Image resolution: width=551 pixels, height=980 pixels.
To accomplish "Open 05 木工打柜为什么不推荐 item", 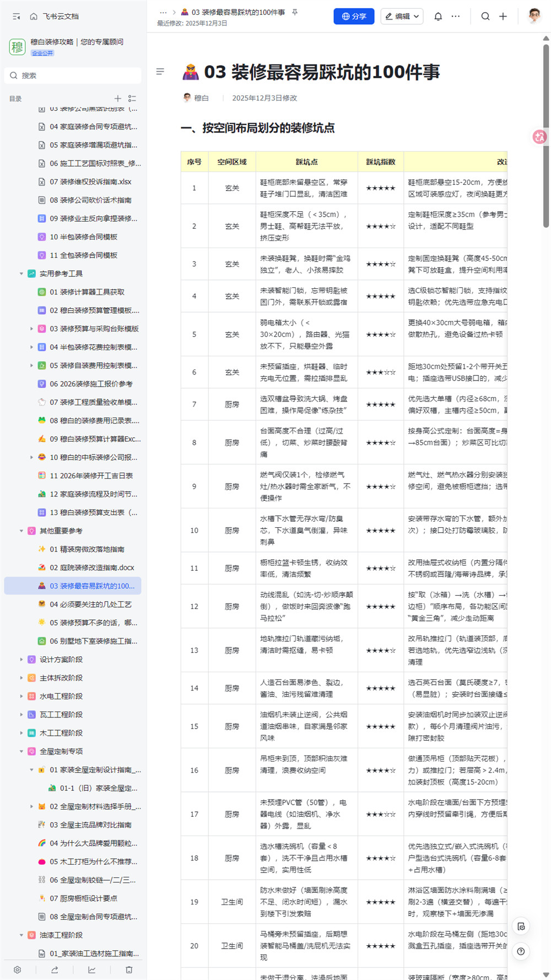I will click(x=94, y=861).
